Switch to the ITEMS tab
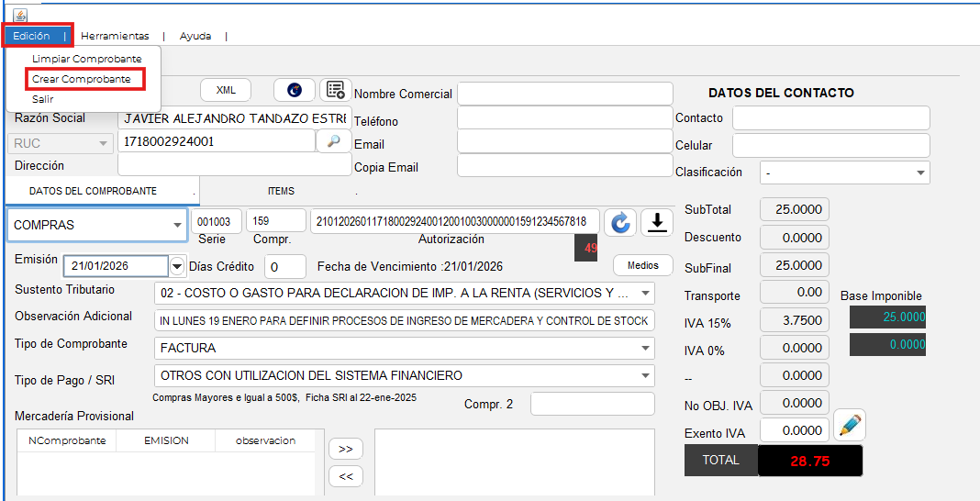This screenshot has height=501, width=980. tap(281, 191)
